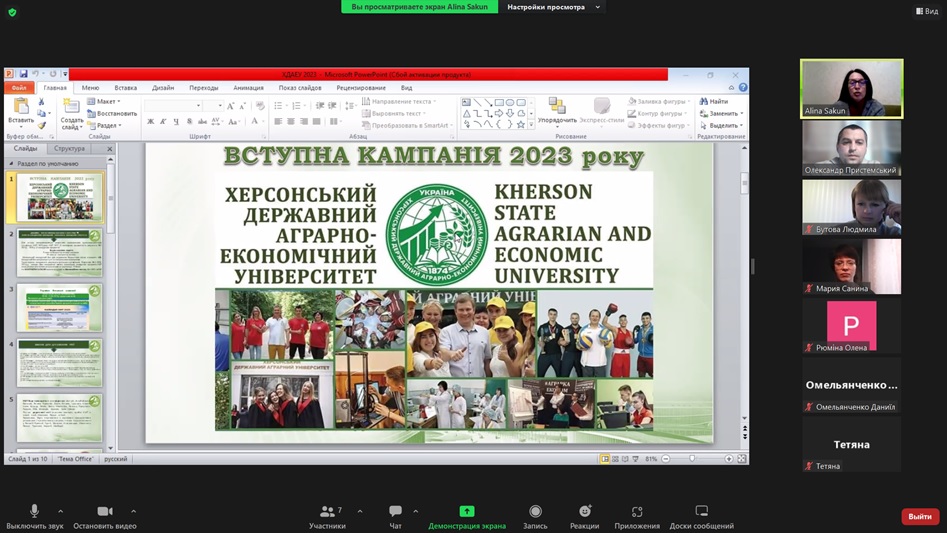The image size is (947, 533).
Task: Click the bulleted list icon
Action: [x=279, y=106]
